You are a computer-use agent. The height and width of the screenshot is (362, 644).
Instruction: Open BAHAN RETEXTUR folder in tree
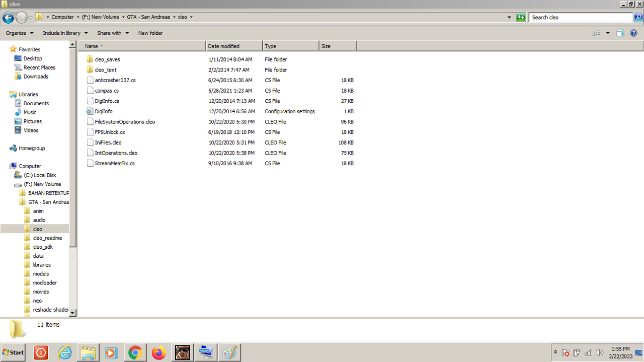coord(48,193)
